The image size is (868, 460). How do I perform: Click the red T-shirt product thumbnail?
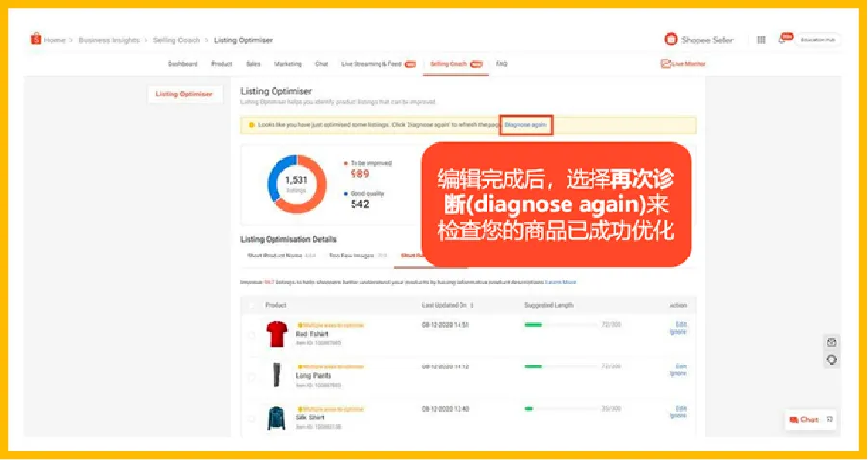[276, 334]
